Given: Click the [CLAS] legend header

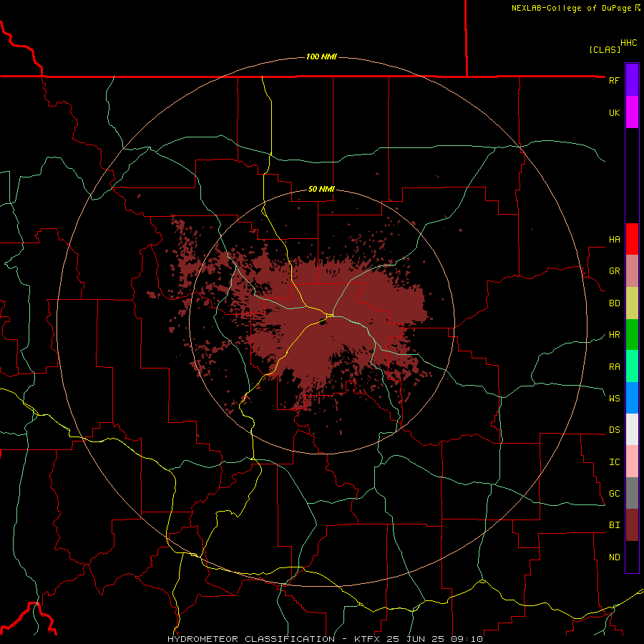Looking at the screenshot, I should [x=605, y=50].
